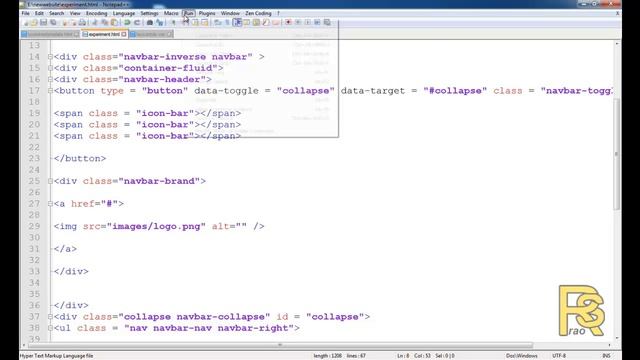
Task: Open the Language menu
Action: coord(124,13)
